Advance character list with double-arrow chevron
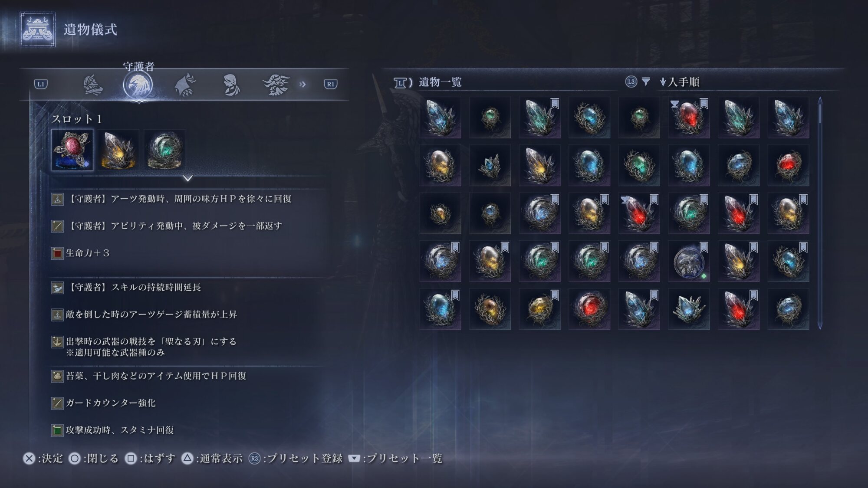This screenshot has height=488, width=868. click(302, 84)
